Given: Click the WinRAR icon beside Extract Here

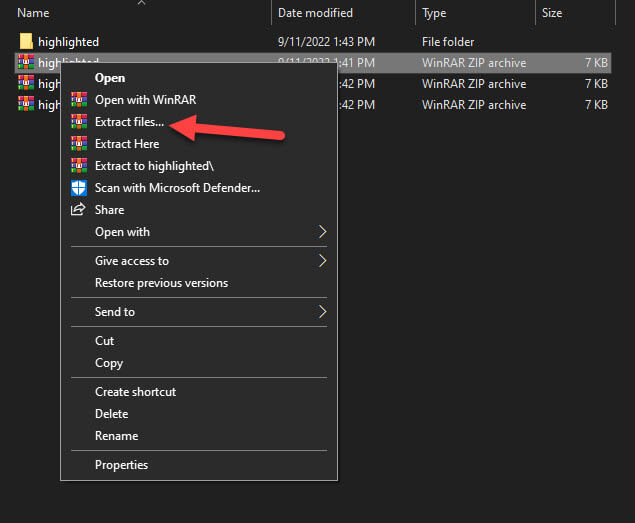Looking at the screenshot, I should click(x=78, y=144).
